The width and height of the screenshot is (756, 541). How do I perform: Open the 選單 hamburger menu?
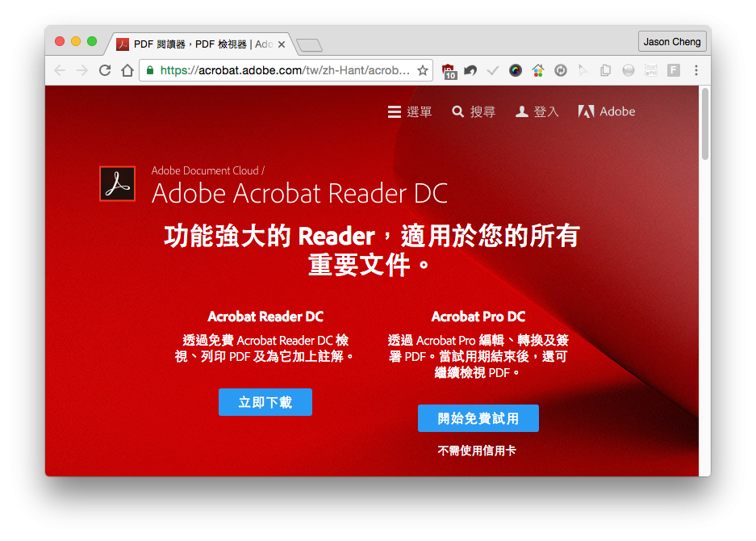(x=410, y=112)
